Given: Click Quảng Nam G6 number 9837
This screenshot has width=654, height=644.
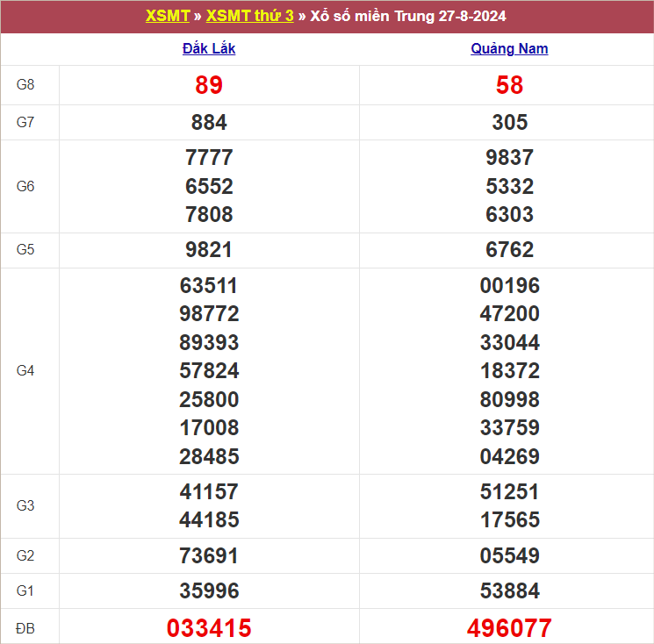Looking at the screenshot, I should (x=510, y=158).
